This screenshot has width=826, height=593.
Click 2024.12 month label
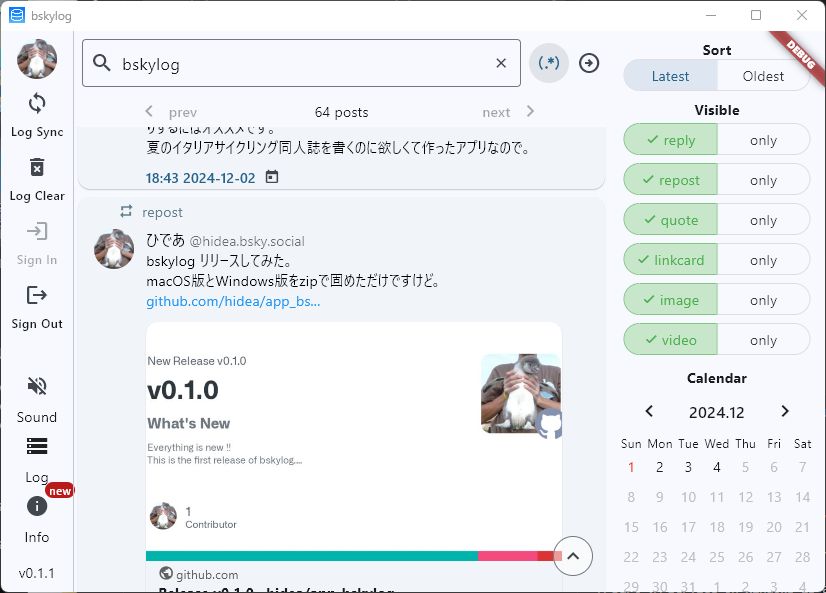coord(716,412)
